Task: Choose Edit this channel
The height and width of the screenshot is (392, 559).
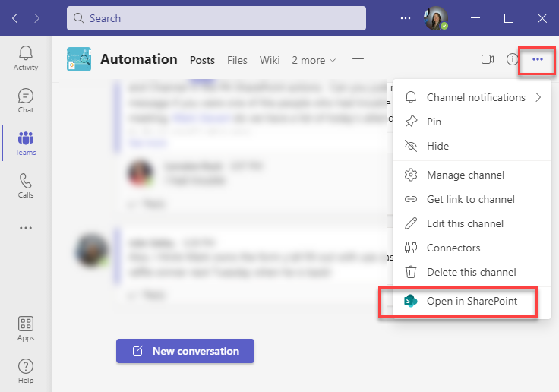Action: 472,223
